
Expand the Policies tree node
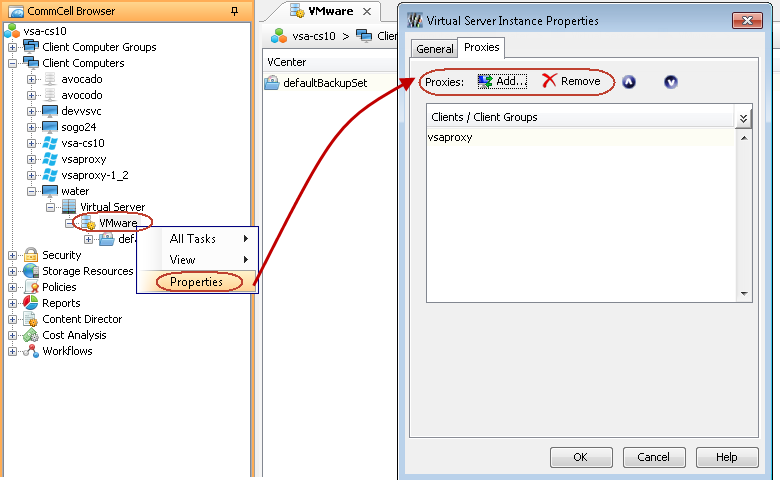point(12,287)
